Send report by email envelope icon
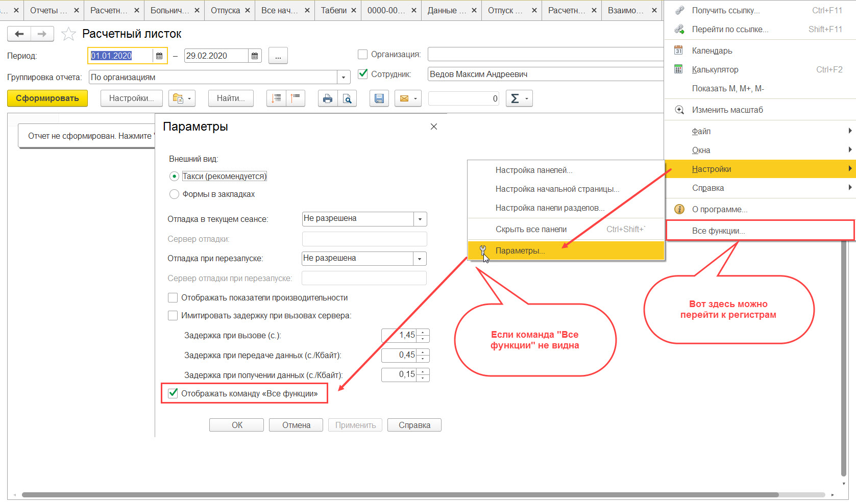 (x=404, y=98)
